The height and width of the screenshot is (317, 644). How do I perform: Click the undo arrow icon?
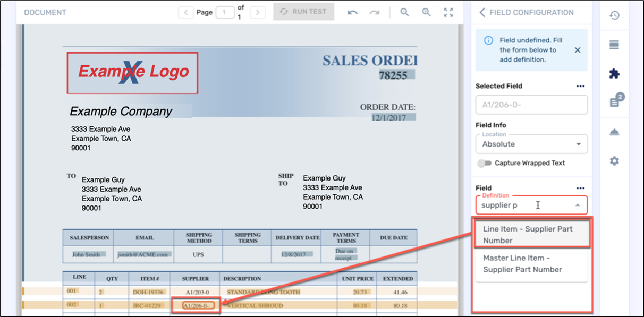352,12
